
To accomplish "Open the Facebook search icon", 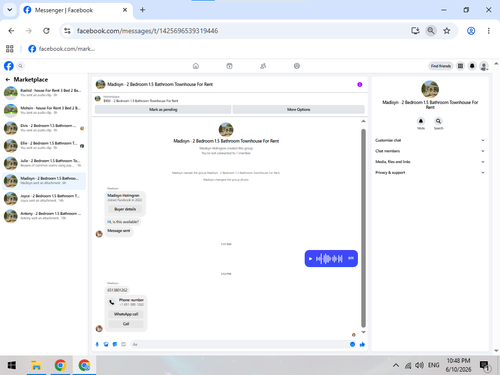I will (x=20, y=66).
